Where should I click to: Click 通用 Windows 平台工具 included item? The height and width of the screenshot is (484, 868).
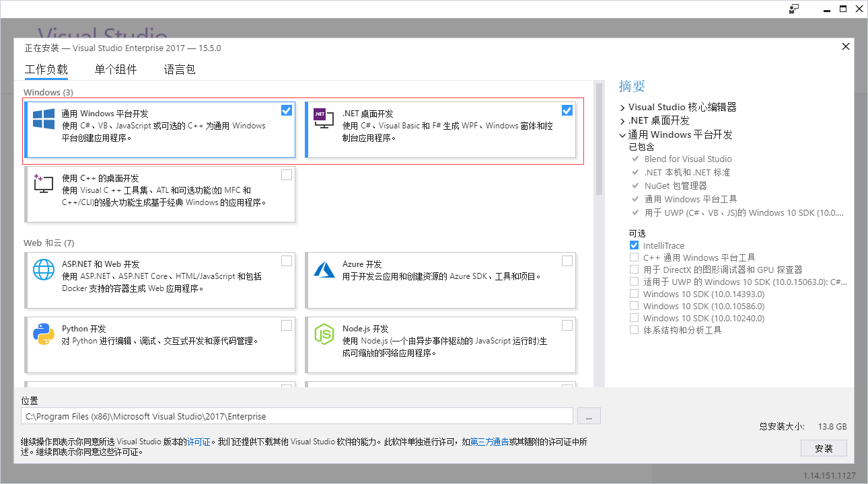(690, 199)
